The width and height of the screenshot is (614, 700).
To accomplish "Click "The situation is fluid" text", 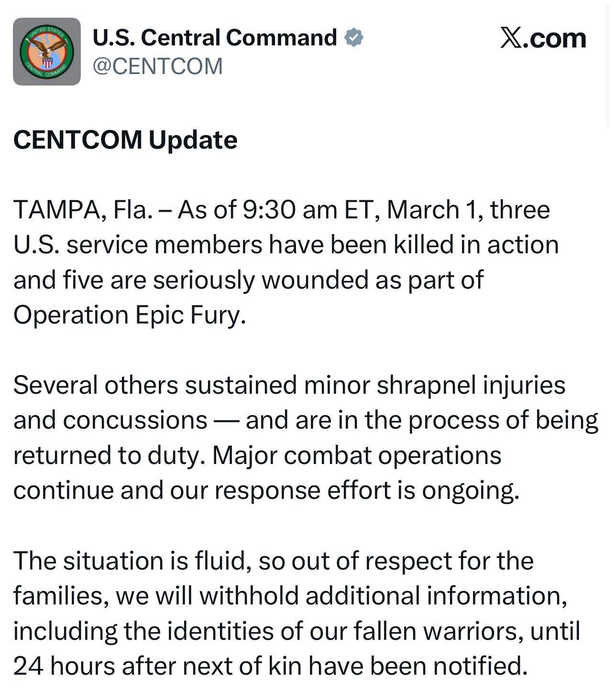I will click(132, 560).
